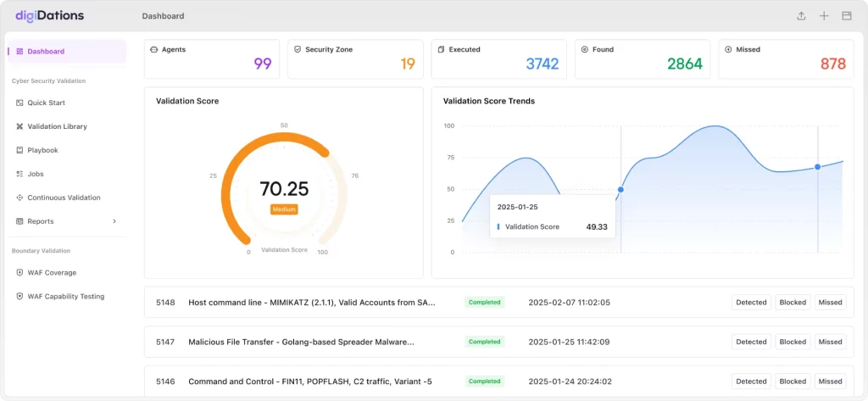This screenshot has width=868, height=401.
Task: Click Missed button for job 5146
Action: [831, 381]
